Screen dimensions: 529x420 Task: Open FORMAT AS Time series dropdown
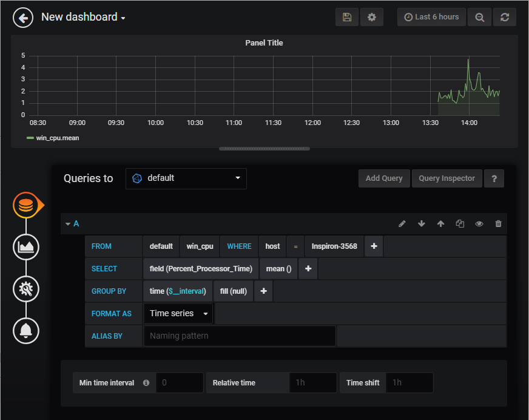(x=178, y=314)
